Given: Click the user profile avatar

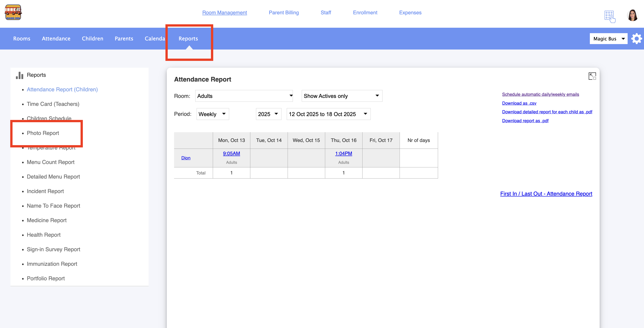Looking at the screenshot, I should click(x=632, y=15).
